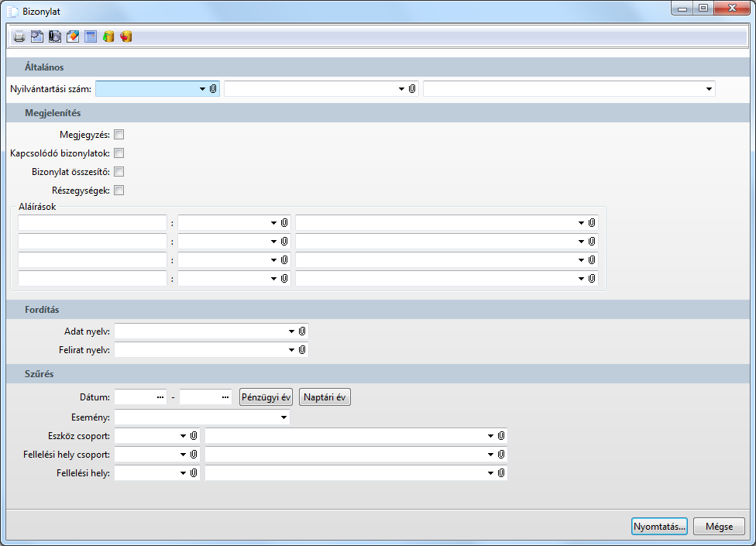Click paperclip beside highlighted Nyilvántartási szám field
This screenshot has width=756, height=546.
(213, 88)
